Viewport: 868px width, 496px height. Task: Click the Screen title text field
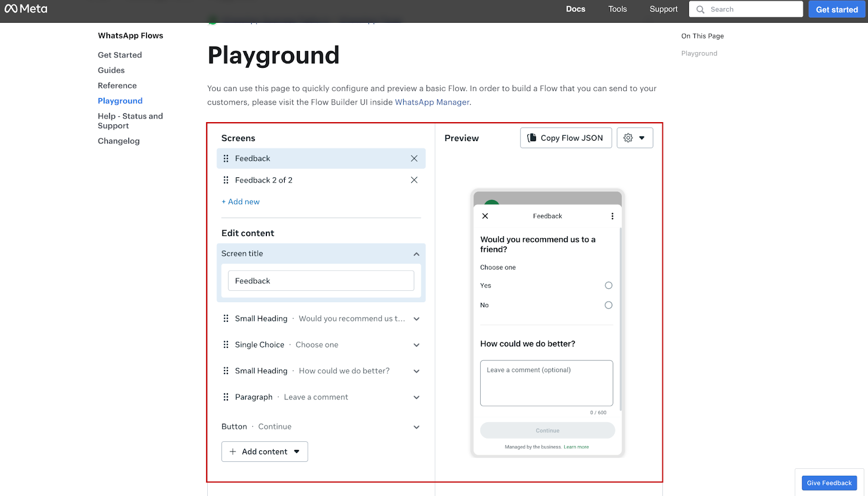coord(321,281)
